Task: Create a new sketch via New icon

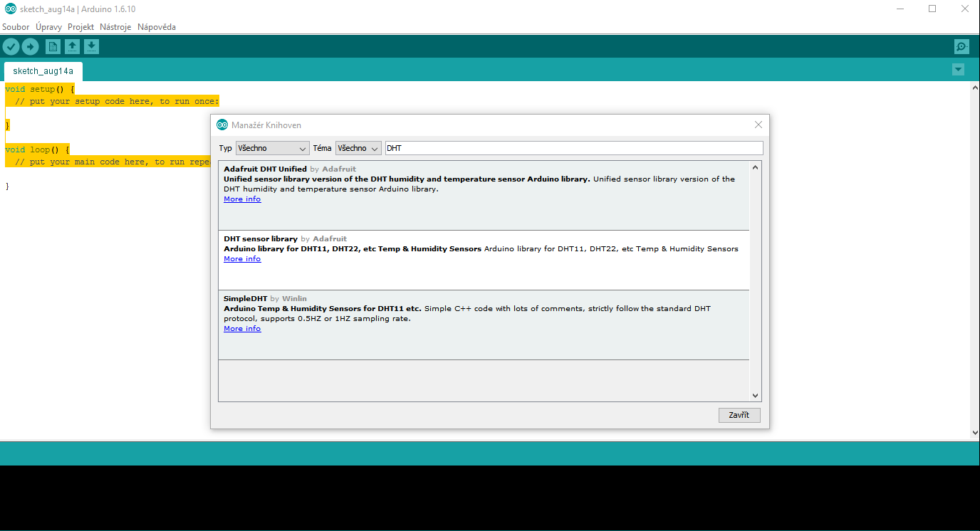Action: (53, 46)
